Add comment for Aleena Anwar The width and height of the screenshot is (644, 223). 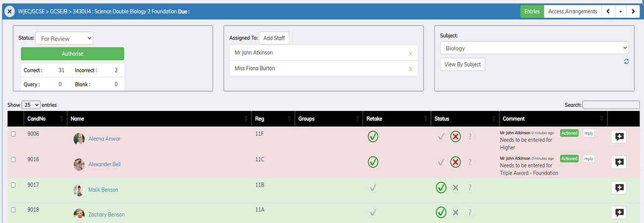pos(619,137)
